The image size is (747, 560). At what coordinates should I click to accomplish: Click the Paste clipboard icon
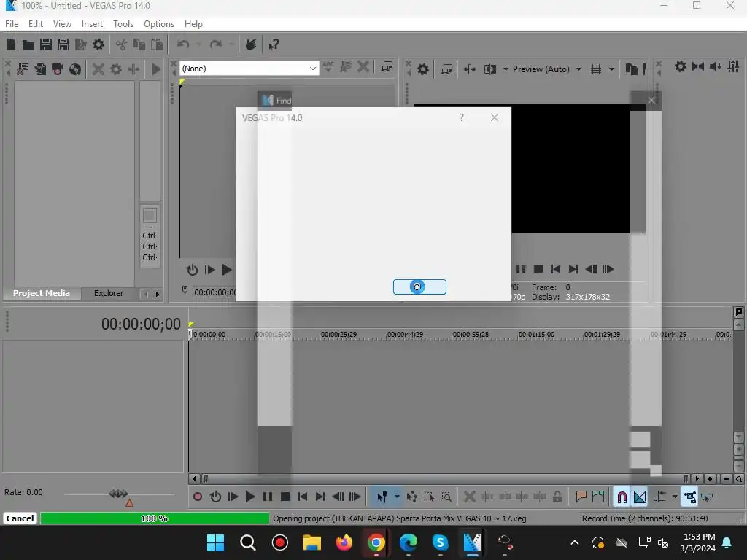tap(157, 44)
